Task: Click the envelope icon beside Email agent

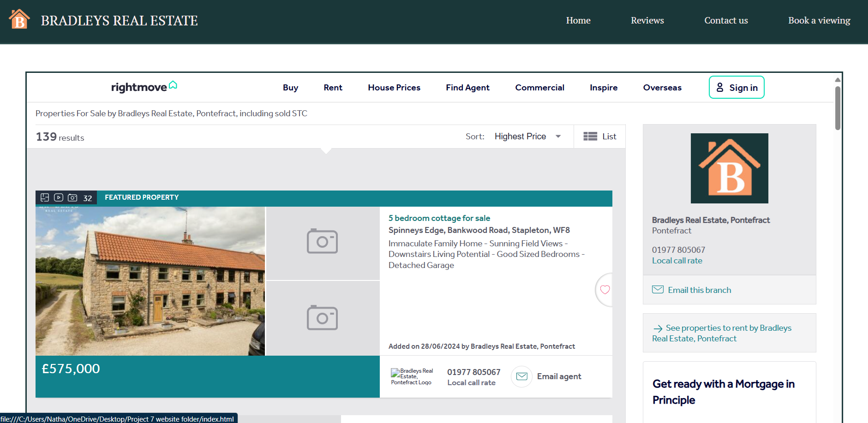Action: click(521, 376)
